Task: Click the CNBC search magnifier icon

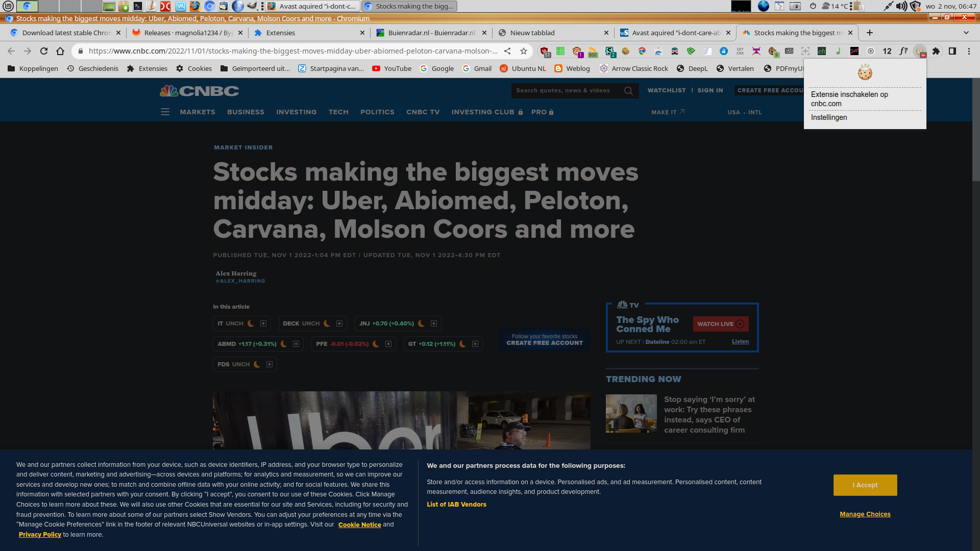Action: pos(628,91)
